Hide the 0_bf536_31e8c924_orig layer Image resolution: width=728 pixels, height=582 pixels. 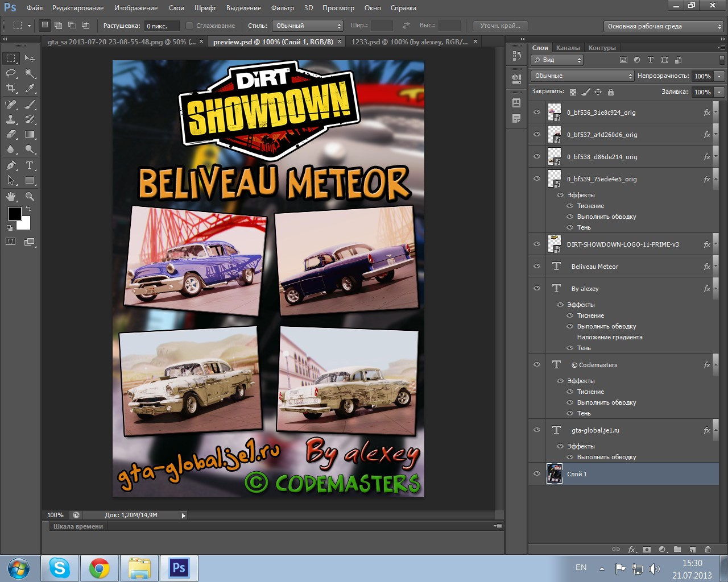pos(537,113)
